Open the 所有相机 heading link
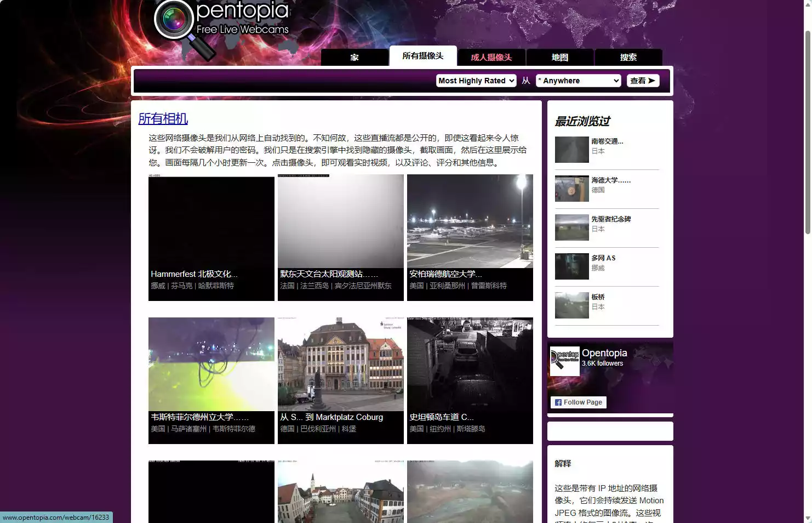The width and height of the screenshot is (812, 523). (x=163, y=118)
